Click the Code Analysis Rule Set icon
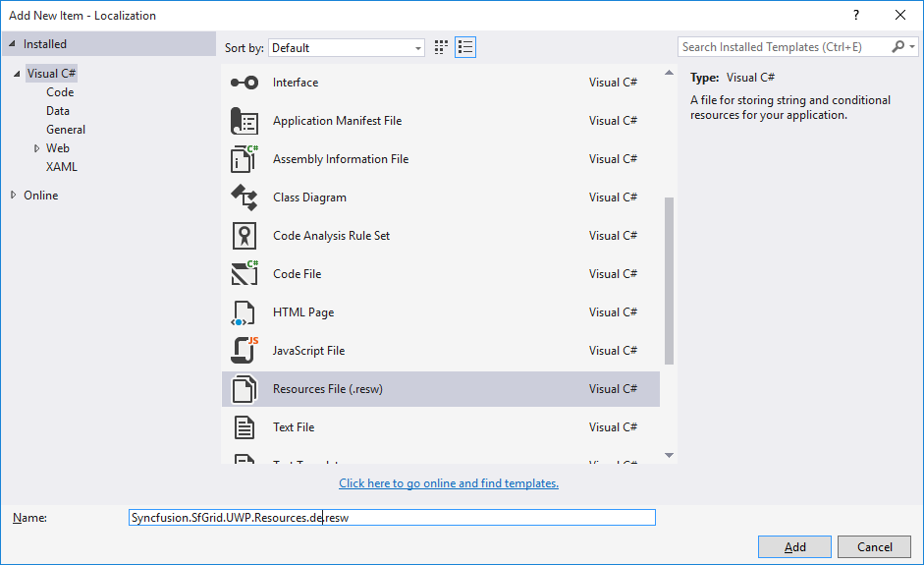924x565 pixels. [244, 236]
